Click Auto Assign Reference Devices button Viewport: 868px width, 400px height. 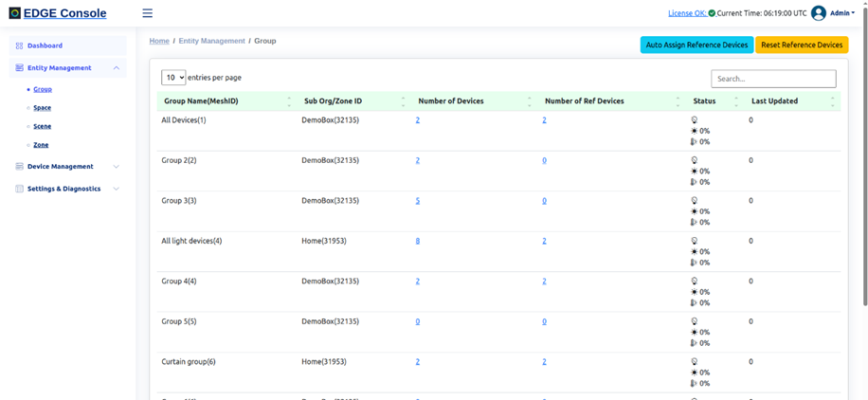click(x=696, y=45)
